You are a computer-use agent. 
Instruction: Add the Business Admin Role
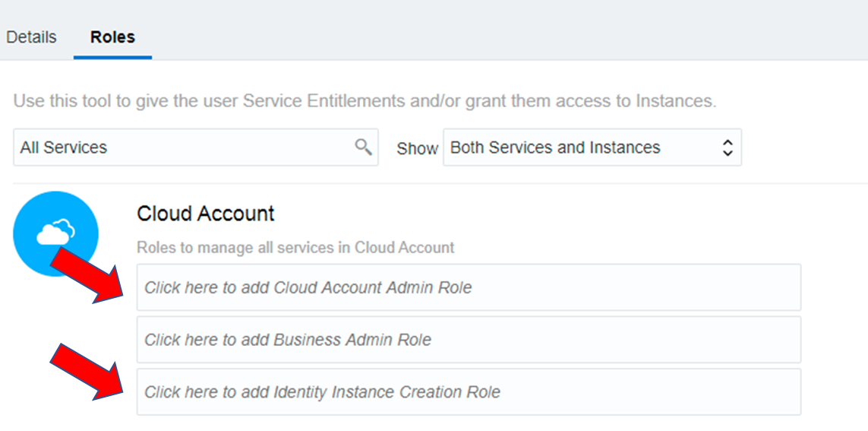pos(468,340)
